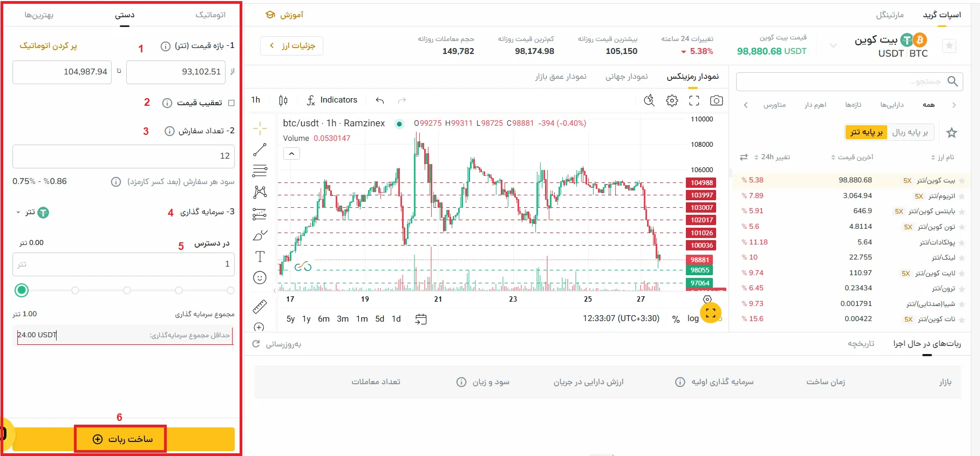980x456 pixels.
Task: Open the 1h timeframe dropdown
Action: coord(255,100)
